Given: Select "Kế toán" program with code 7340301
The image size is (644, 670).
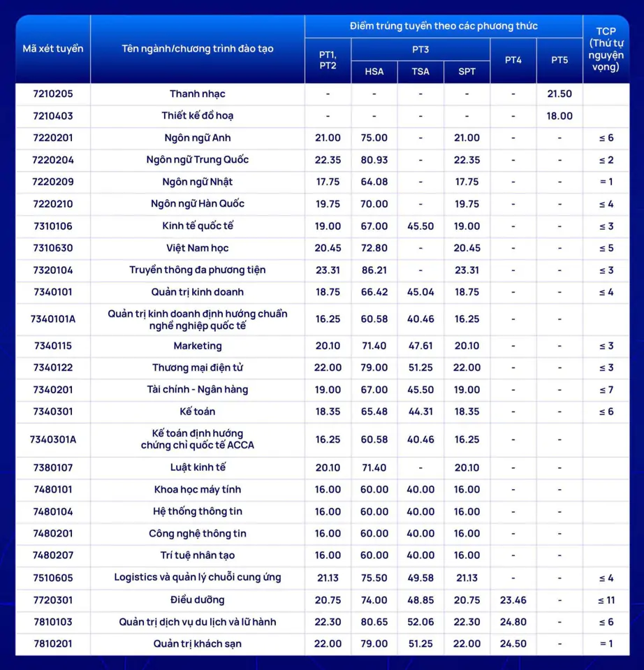Looking at the screenshot, I should point(197,412).
